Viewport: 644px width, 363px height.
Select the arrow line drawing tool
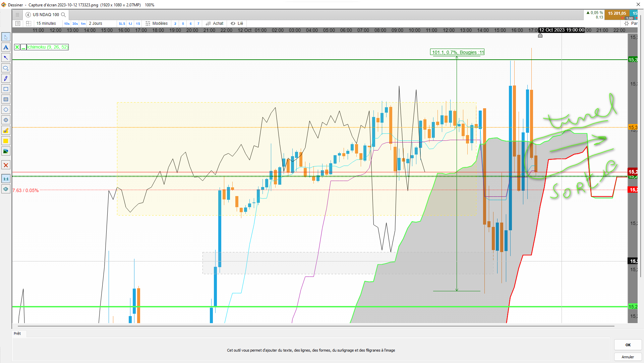click(6, 58)
